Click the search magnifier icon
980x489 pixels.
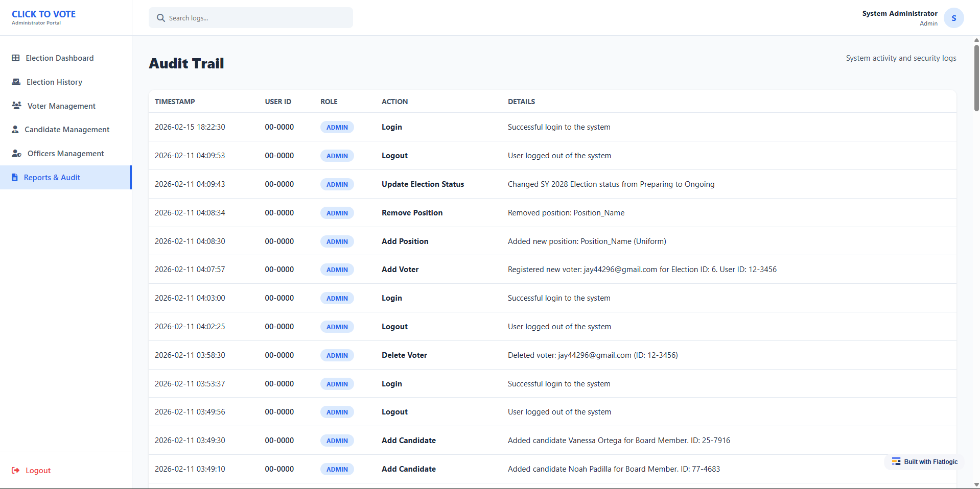pos(161,18)
